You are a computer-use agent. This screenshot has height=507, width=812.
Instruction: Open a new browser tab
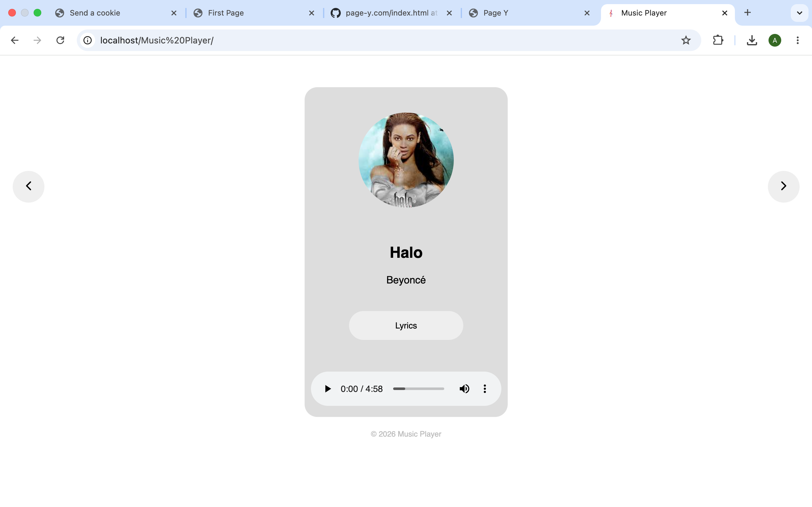tap(748, 13)
